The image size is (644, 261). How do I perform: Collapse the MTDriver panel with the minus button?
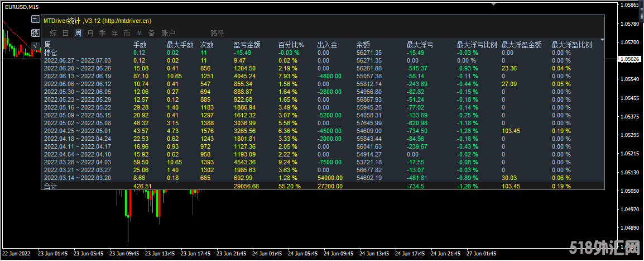click(x=36, y=19)
